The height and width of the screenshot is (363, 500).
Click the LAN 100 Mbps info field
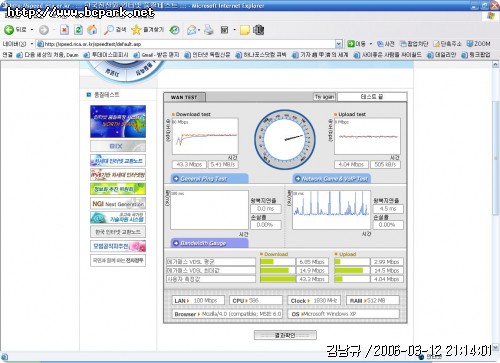[x=198, y=301]
